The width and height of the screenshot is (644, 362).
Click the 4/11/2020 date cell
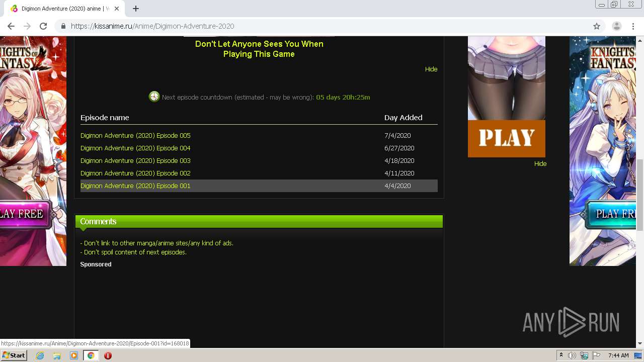(399, 173)
